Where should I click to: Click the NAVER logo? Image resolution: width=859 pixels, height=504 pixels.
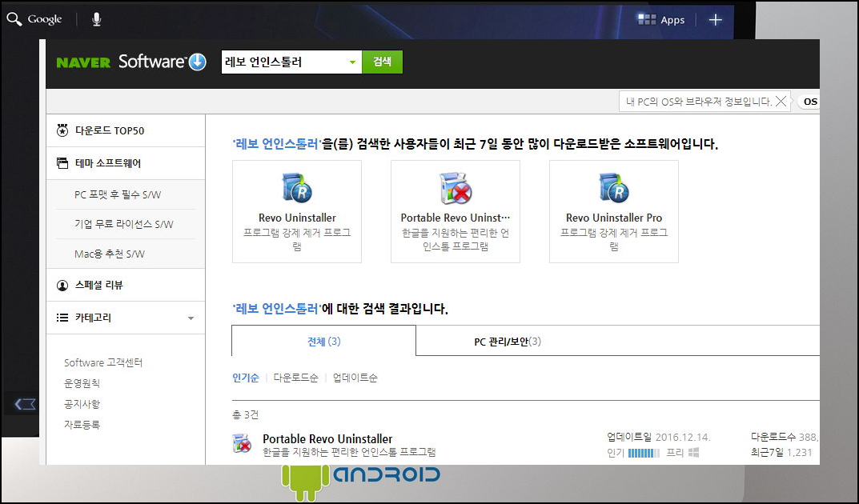pyautogui.click(x=83, y=62)
